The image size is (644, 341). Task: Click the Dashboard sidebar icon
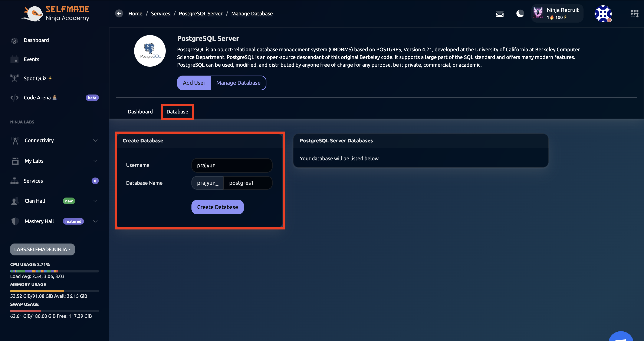click(14, 40)
